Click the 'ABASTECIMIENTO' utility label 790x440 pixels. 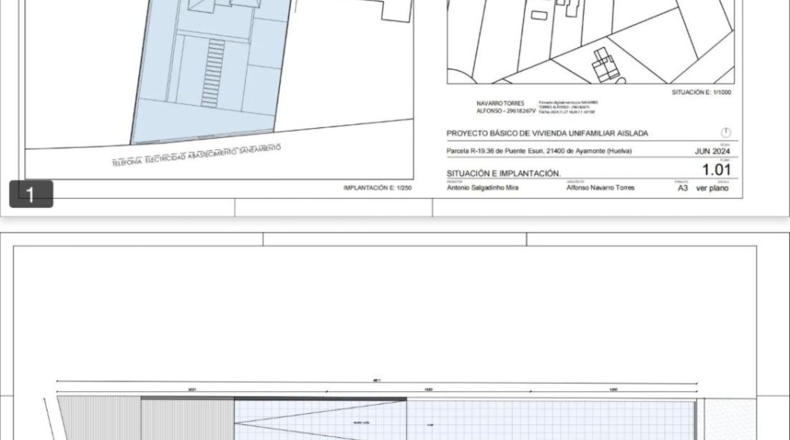pyautogui.click(x=212, y=154)
